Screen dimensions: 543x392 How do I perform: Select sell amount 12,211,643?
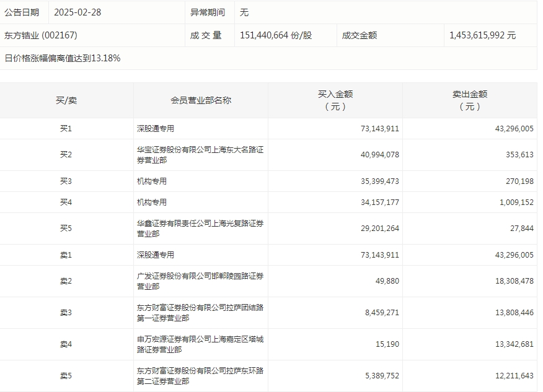pos(514,376)
